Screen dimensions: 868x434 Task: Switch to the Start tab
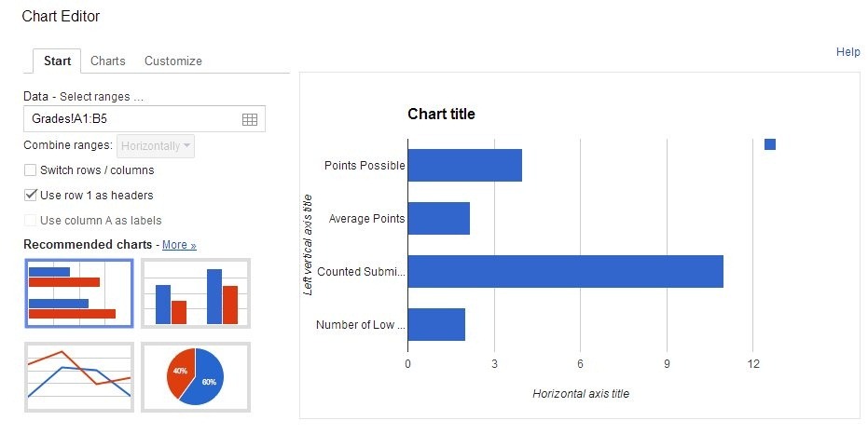(57, 61)
